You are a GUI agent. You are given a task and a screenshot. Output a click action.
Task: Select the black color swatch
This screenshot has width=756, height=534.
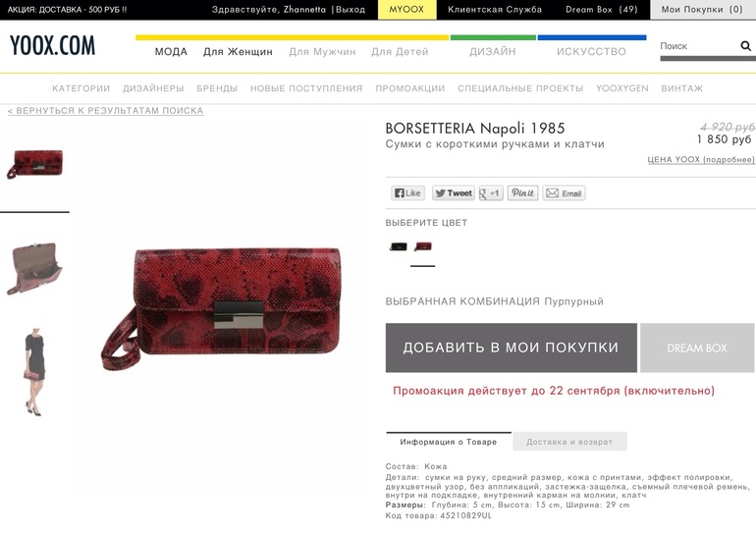399,246
